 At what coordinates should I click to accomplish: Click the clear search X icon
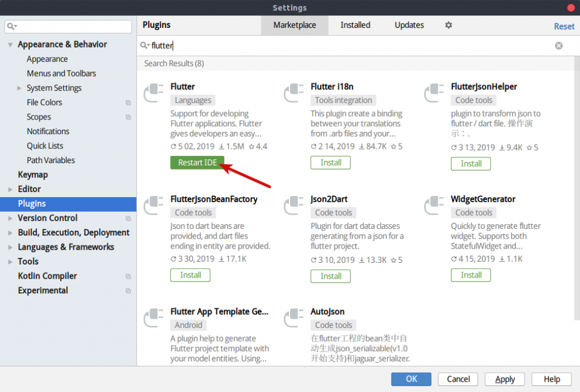[x=558, y=45]
